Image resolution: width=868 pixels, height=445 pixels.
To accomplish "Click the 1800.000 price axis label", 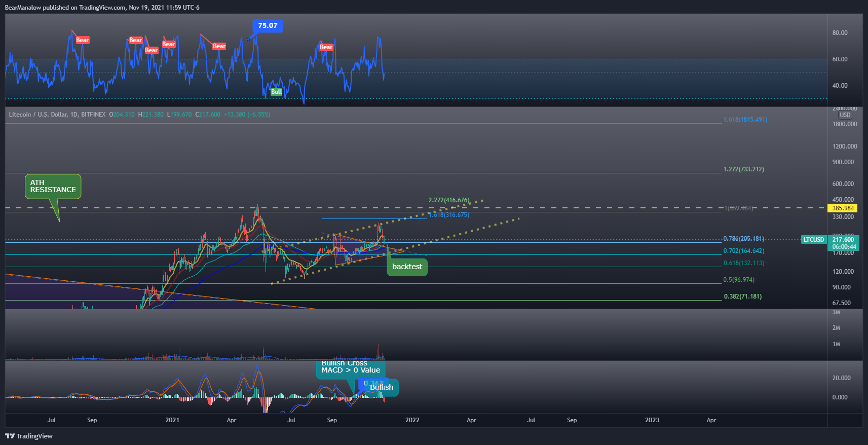I will 845,124.
